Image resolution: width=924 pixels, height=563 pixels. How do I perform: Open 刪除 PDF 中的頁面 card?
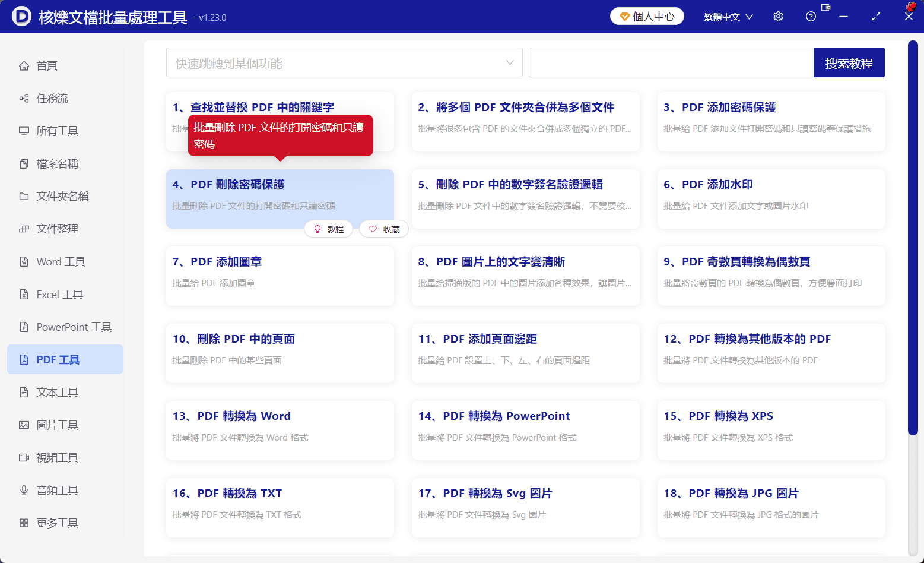[x=280, y=353]
